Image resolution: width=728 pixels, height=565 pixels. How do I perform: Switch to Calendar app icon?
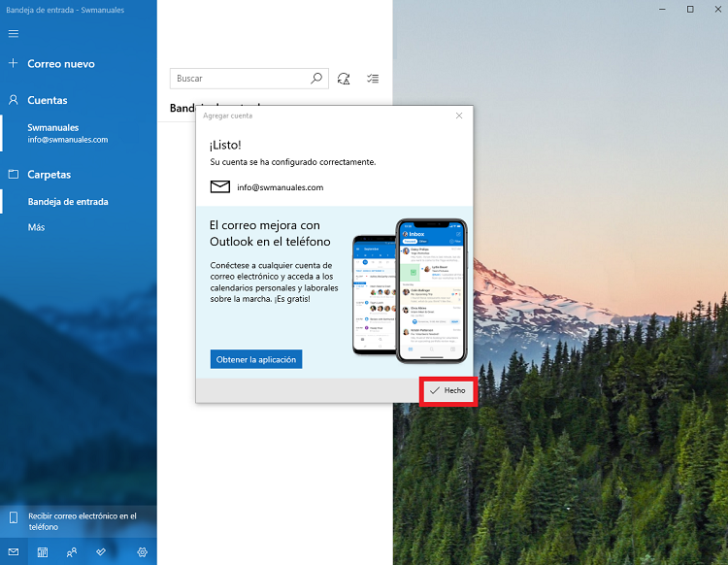tap(43, 552)
